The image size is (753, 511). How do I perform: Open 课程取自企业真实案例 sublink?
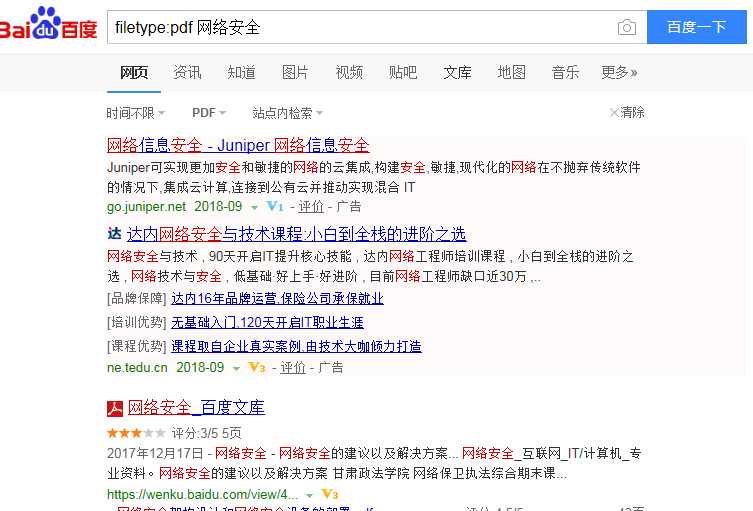(296, 346)
